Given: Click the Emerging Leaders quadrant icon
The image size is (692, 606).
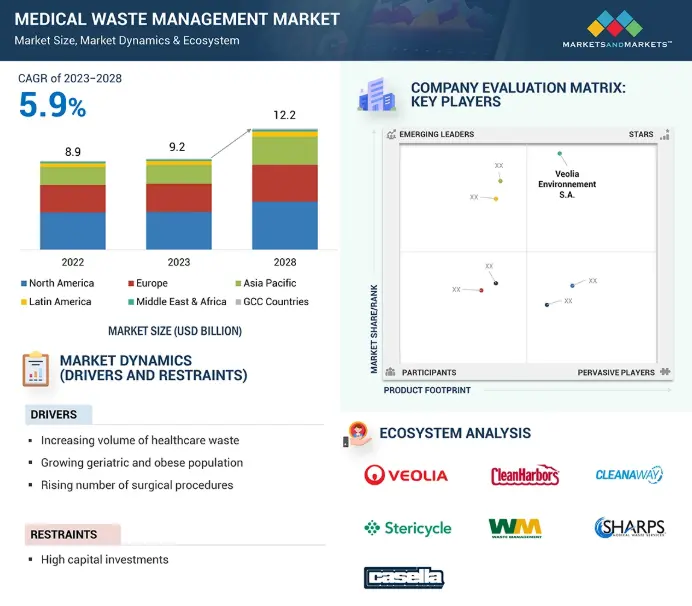Looking at the screenshot, I should pyautogui.click(x=391, y=134).
